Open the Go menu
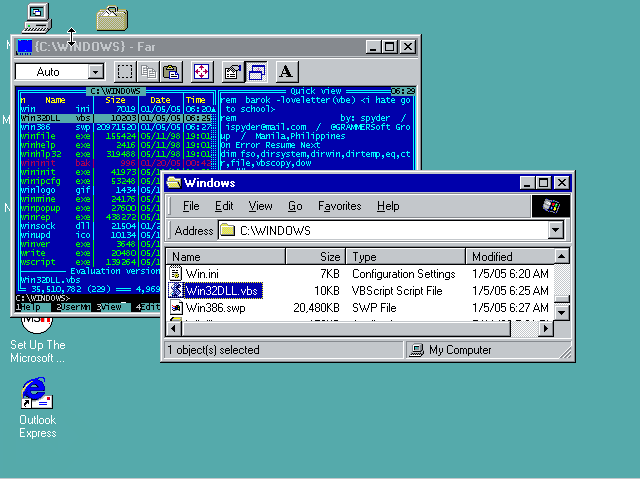This screenshot has height=480, width=640. click(x=295, y=206)
